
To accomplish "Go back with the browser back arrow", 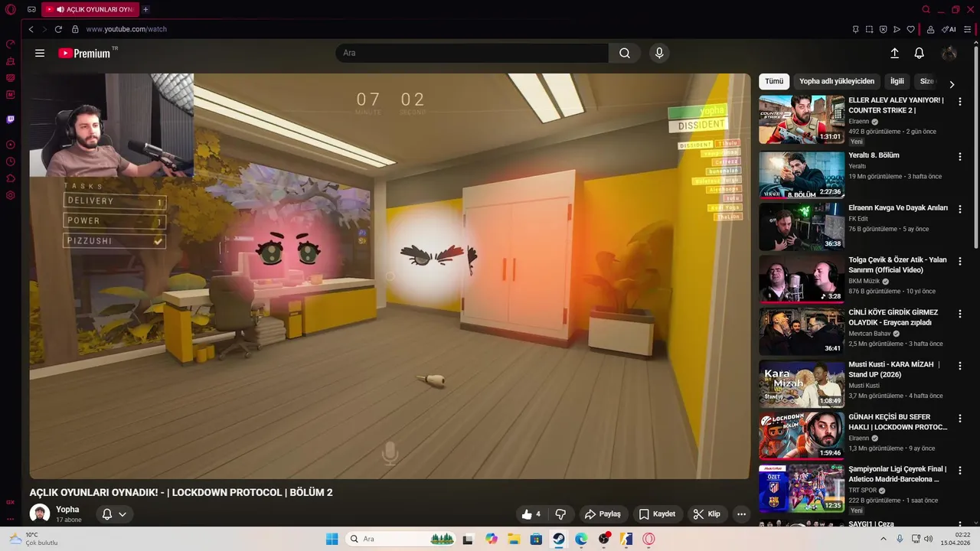I will pos(31,29).
